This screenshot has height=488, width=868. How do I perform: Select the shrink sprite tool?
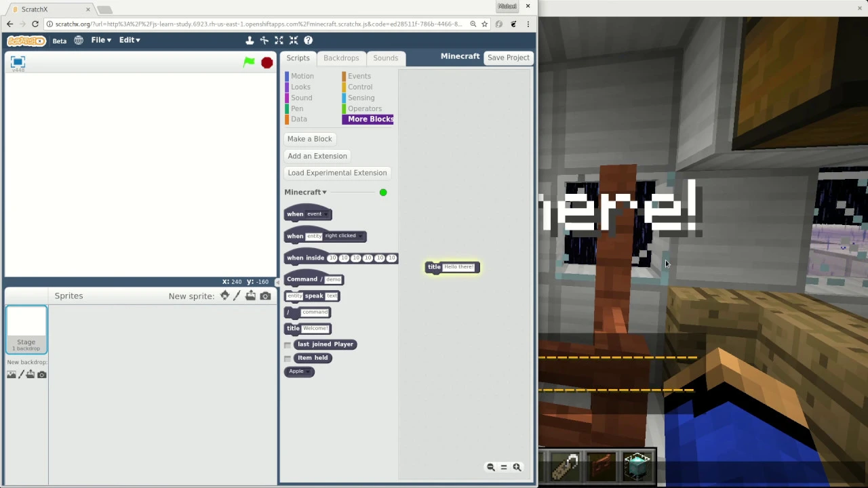pyautogui.click(x=294, y=41)
